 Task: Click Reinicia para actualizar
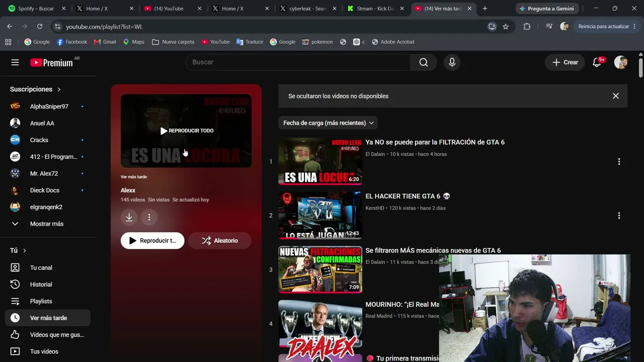pos(603,27)
